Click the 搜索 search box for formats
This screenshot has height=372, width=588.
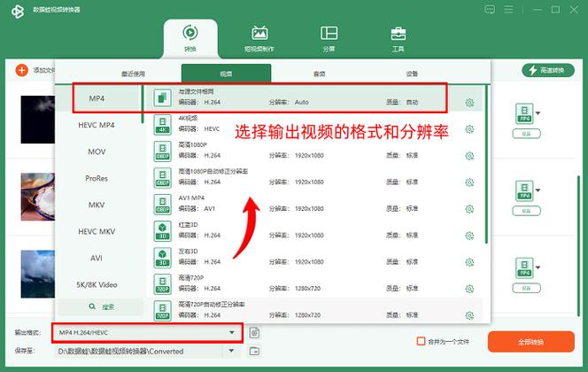point(100,306)
